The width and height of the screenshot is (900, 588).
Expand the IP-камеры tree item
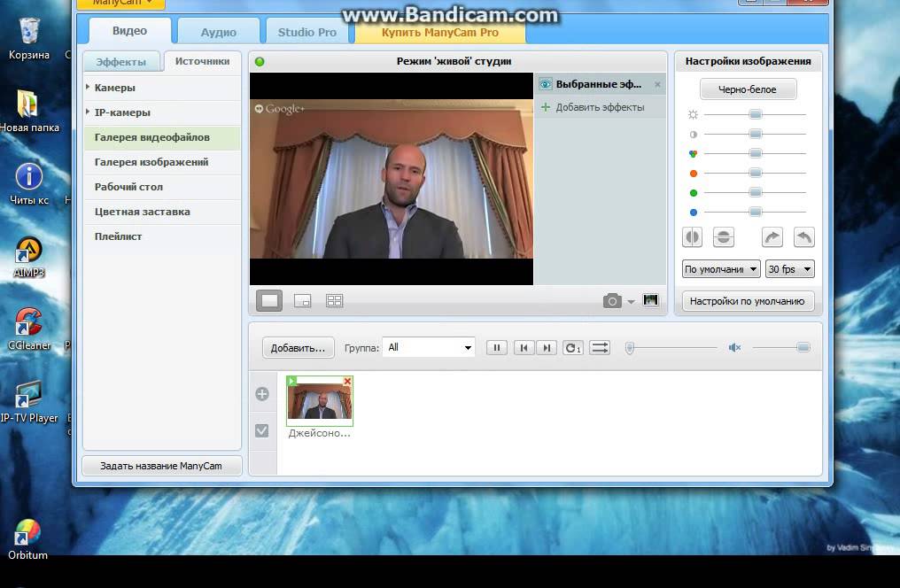click(x=88, y=112)
